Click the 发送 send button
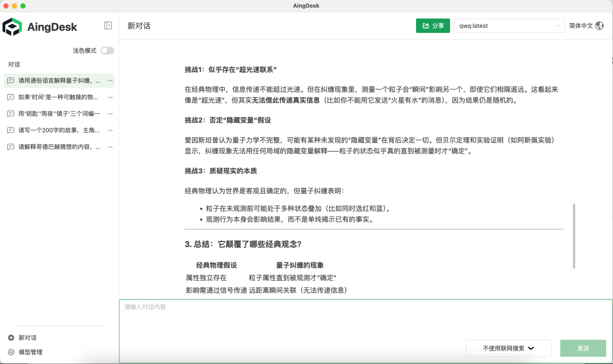The height and width of the screenshot is (364, 613). (583, 348)
